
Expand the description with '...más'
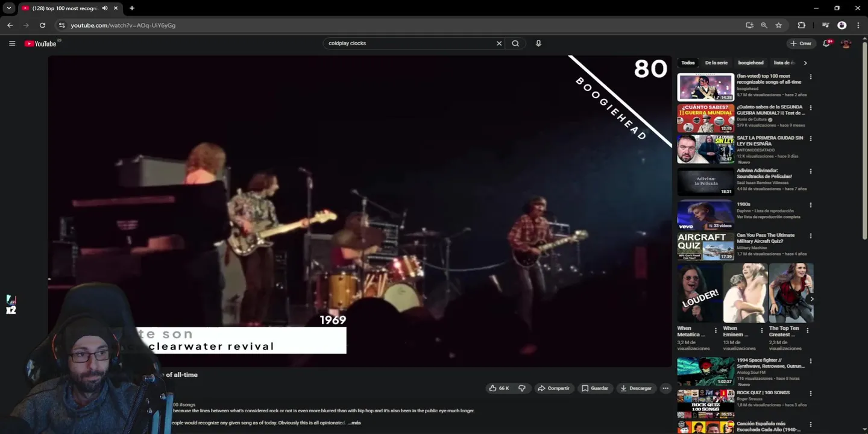pos(354,423)
